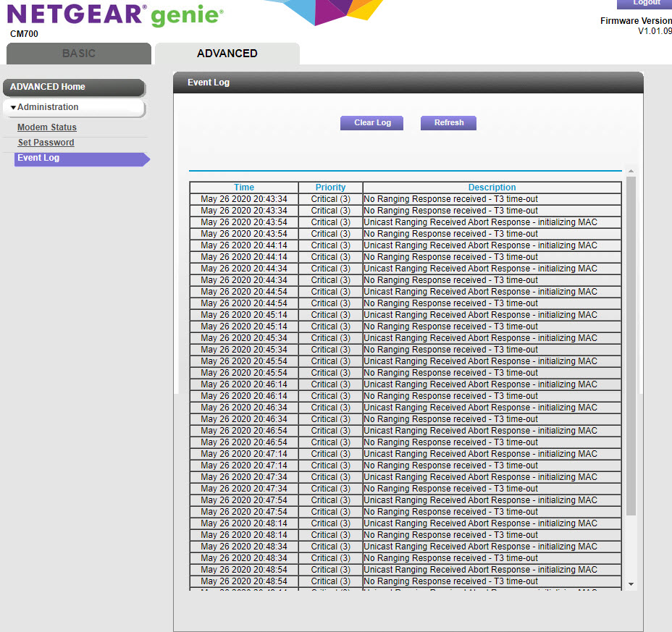Open the Modem Status page

coord(46,127)
